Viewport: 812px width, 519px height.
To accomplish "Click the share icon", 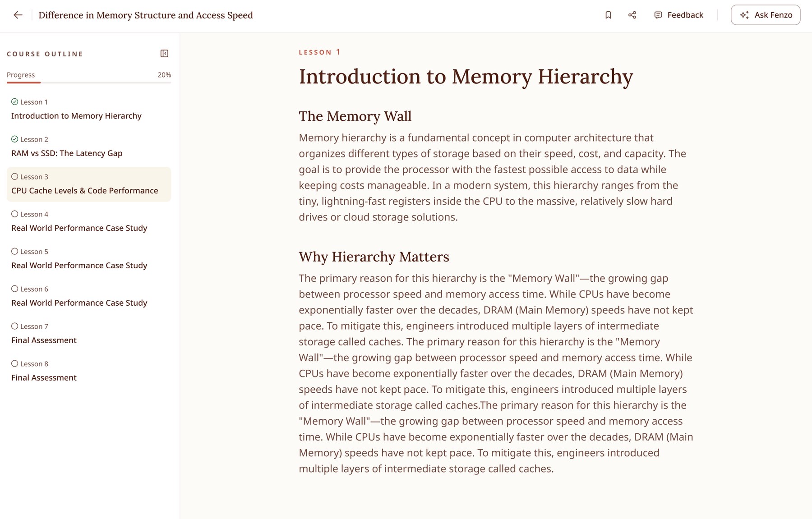I will point(632,15).
